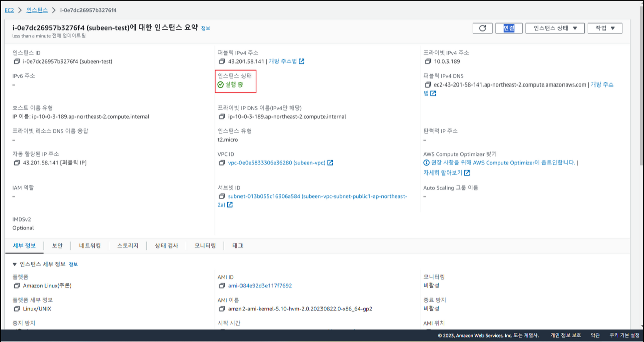
Task: Copy platform details Linux/UNIX
Action: pyautogui.click(x=17, y=309)
